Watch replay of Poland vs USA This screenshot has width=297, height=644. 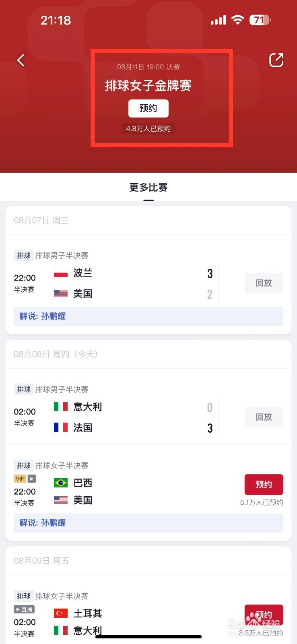(x=264, y=283)
